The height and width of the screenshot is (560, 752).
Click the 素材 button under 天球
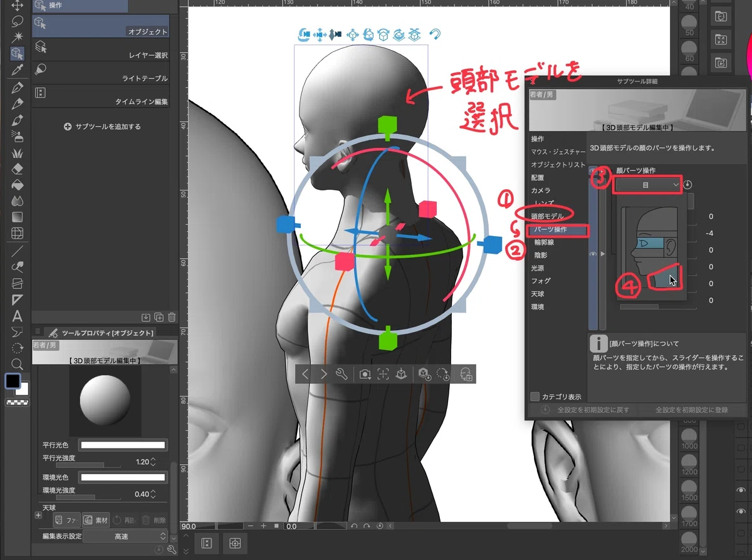(96, 520)
